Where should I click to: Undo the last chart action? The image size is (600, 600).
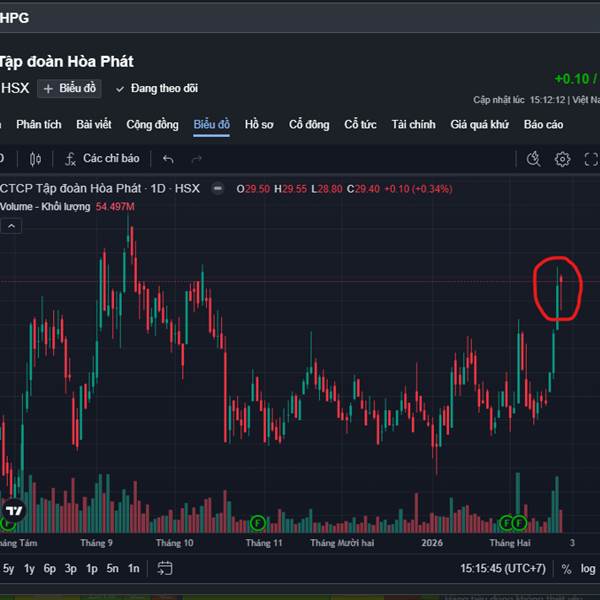pos(168,159)
